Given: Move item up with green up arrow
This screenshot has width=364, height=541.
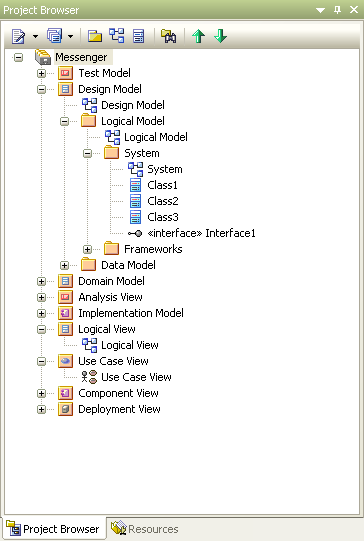Looking at the screenshot, I should coord(198,36).
